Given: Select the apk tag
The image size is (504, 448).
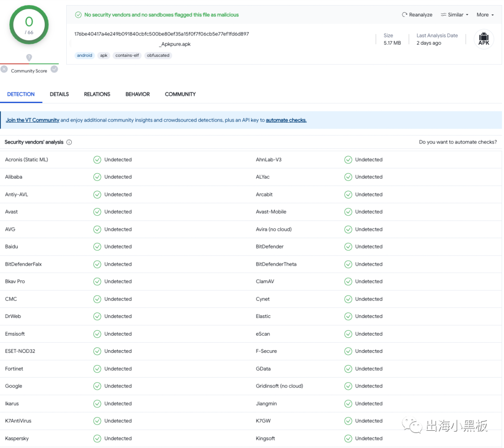Looking at the screenshot, I should tap(104, 55).
